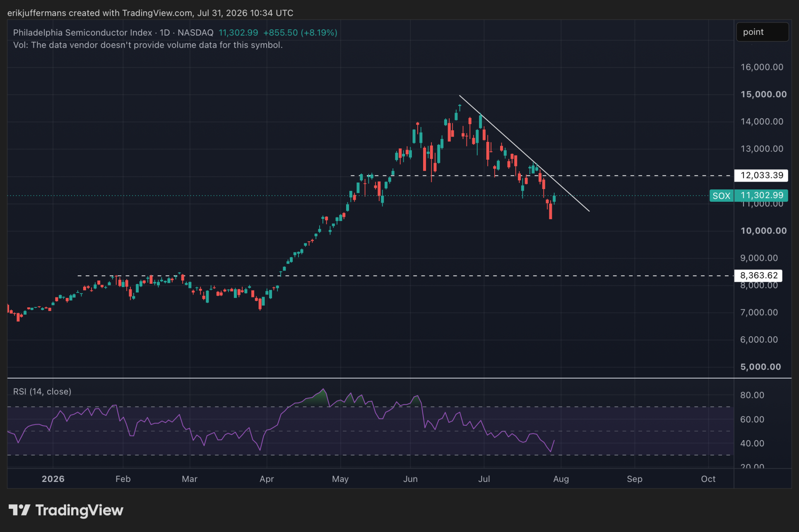Screen dimensions: 799x532
Task: Click the SOX ticker tag on price axis
Action: point(722,196)
